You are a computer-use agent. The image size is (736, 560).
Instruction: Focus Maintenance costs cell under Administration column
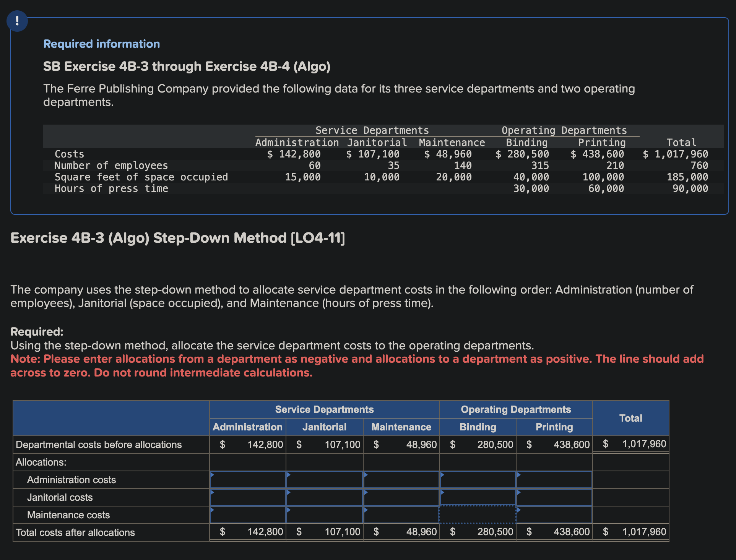click(x=248, y=515)
